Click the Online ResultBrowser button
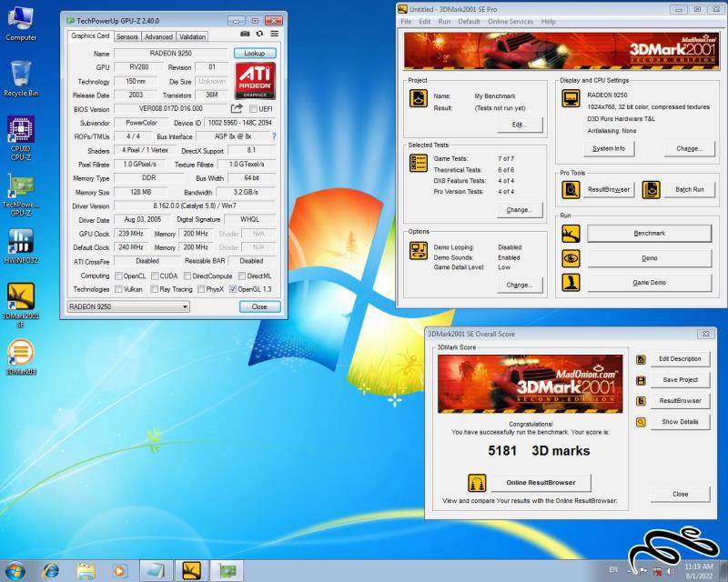 [x=541, y=483]
